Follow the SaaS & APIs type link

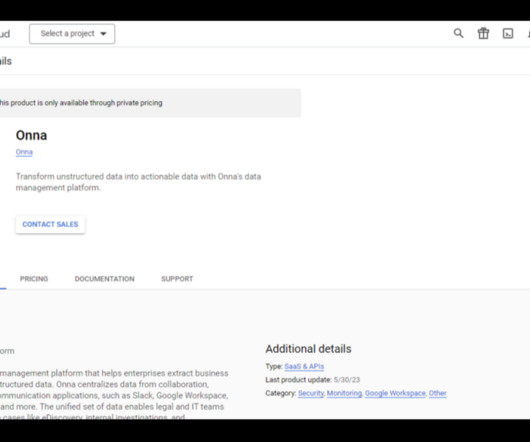[304, 366]
